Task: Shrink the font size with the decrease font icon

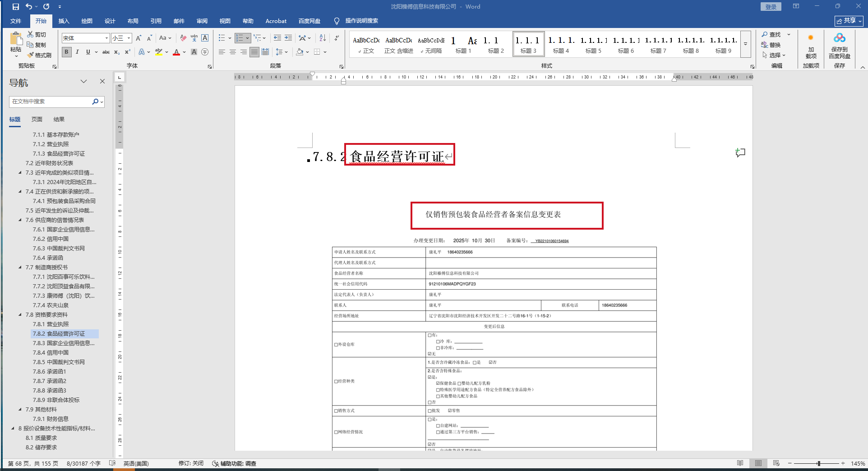Action: (149, 38)
